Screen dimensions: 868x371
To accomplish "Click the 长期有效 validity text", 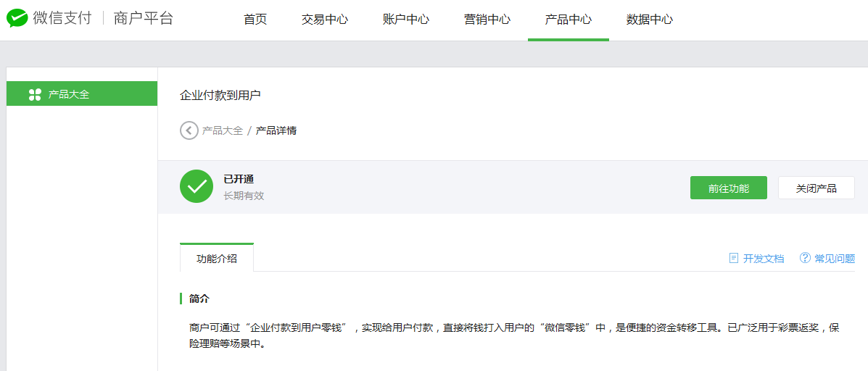I will (x=244, y=196).
